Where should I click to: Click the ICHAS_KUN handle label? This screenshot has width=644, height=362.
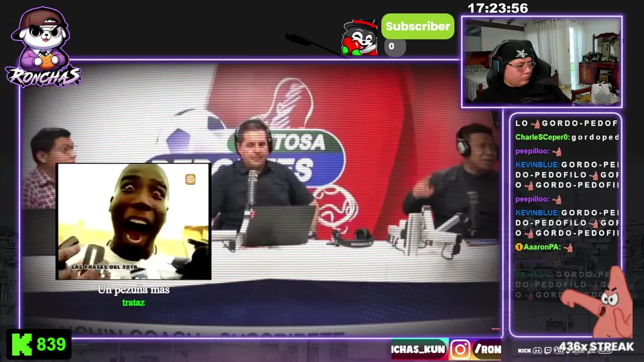tap(419, 349)
